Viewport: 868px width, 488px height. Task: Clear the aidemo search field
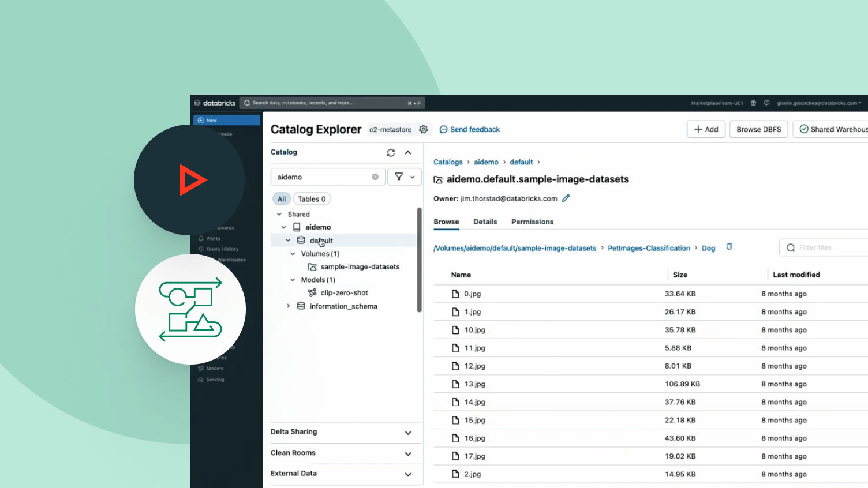point(375,177)
